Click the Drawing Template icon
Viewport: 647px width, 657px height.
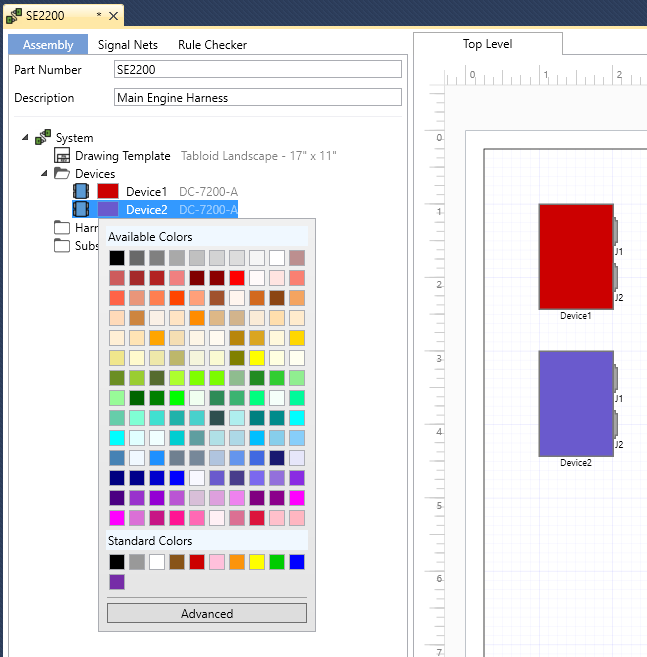62,155
